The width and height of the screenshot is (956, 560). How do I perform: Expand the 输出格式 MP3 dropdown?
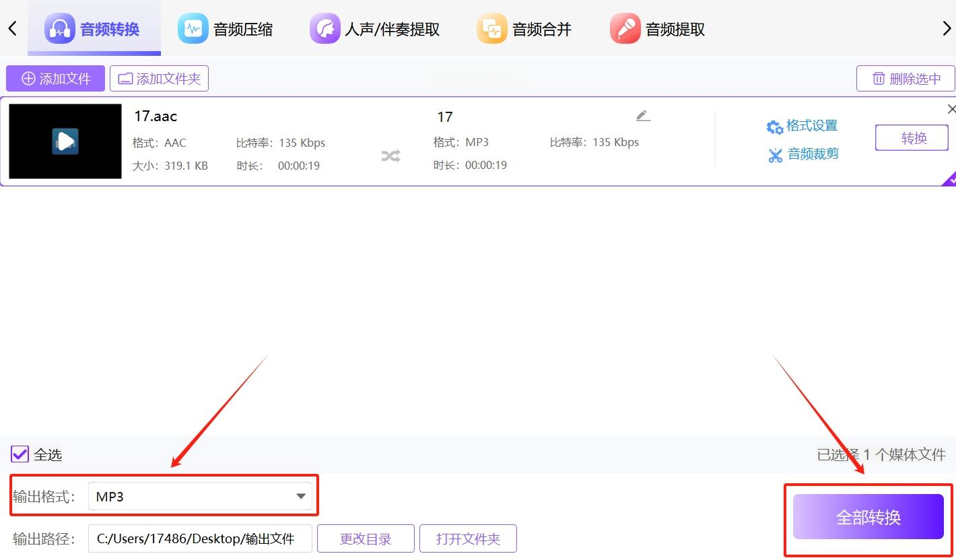[x=201, y=497]
